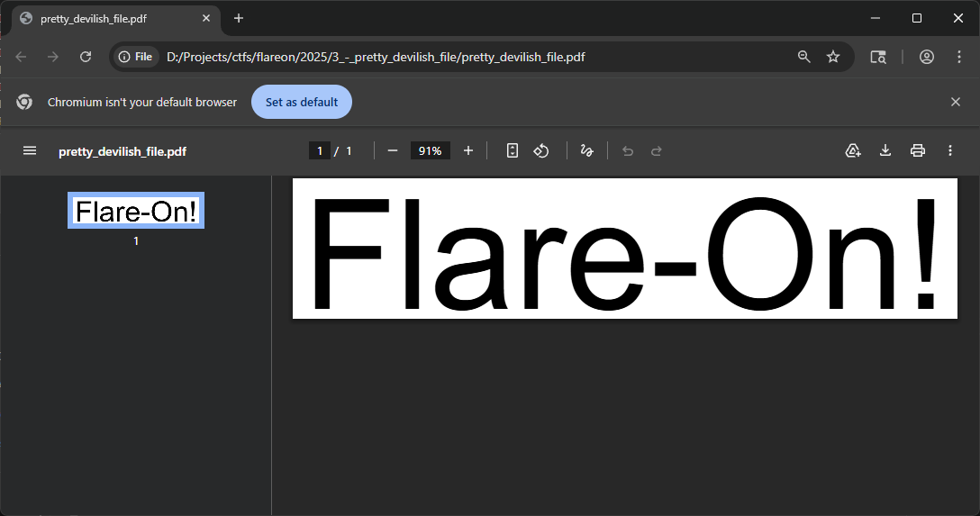This screenshot has height=516, width=980.
Task: Rotate the PDF counterclockwise
Action: 541,151
